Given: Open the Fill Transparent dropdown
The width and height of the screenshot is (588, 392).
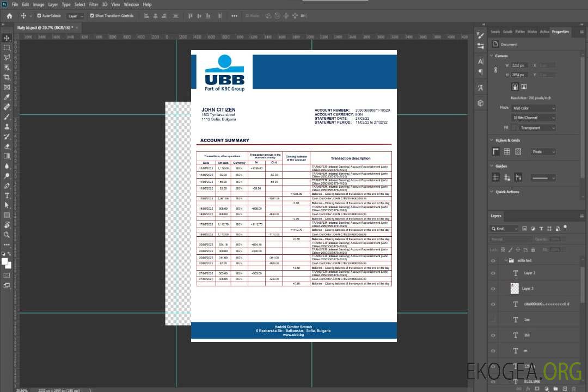Looking at the screenshot, I should 537,128.
